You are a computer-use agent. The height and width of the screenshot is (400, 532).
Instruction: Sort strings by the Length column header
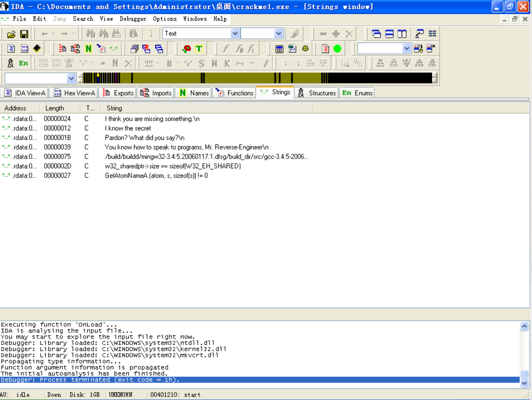60,108
